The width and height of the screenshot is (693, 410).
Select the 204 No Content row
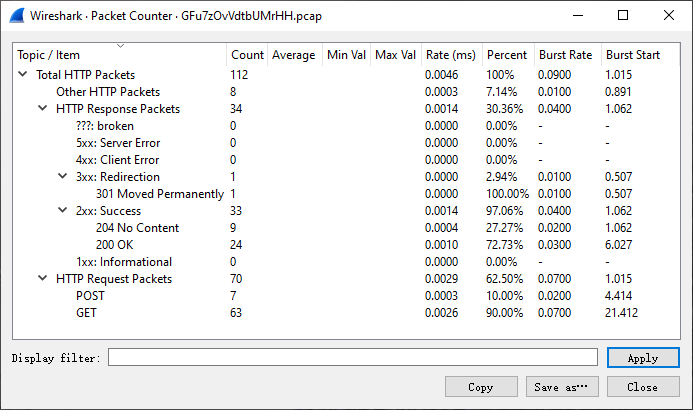346,228
